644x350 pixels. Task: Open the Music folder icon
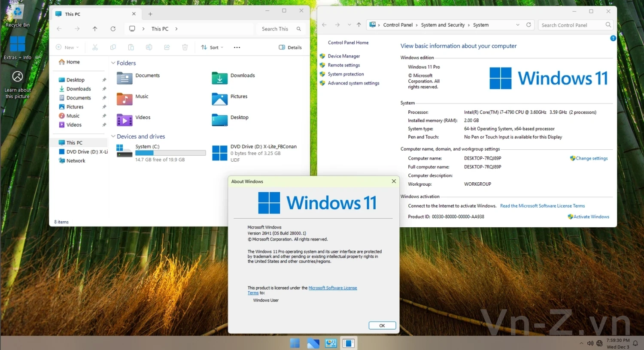click(125, 99)
